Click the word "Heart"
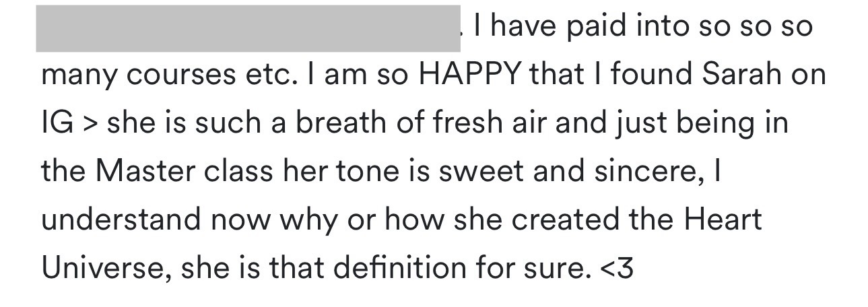 point(721,221)
